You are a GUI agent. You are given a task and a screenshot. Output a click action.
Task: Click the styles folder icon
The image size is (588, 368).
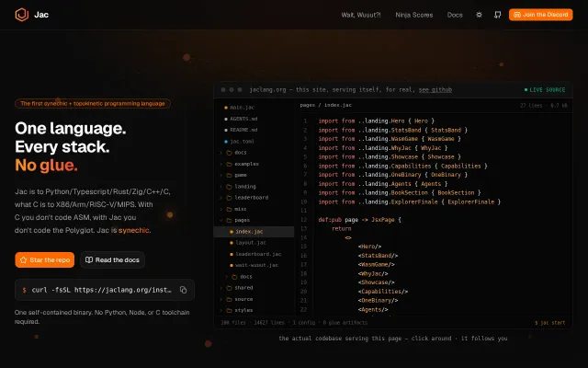pos(229,310)
